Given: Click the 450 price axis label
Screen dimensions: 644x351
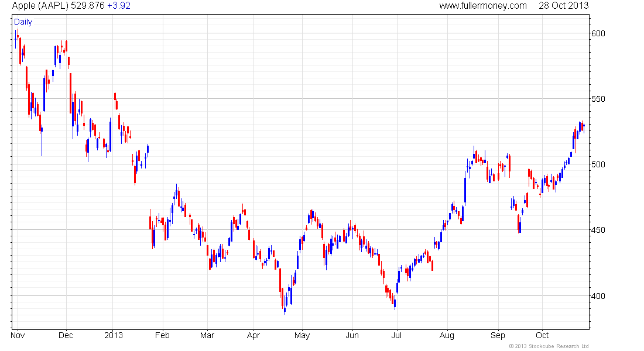Looking at the screenshot, I should [x=598, y=230].
